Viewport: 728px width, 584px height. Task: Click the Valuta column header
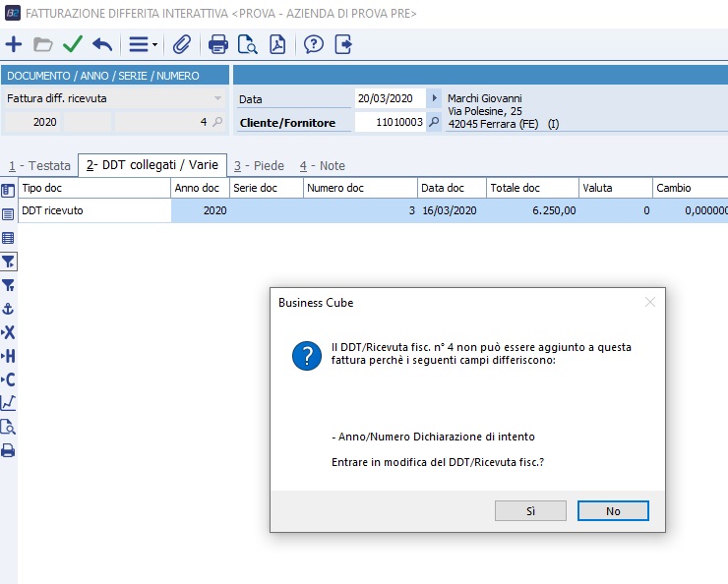[616, 188]
